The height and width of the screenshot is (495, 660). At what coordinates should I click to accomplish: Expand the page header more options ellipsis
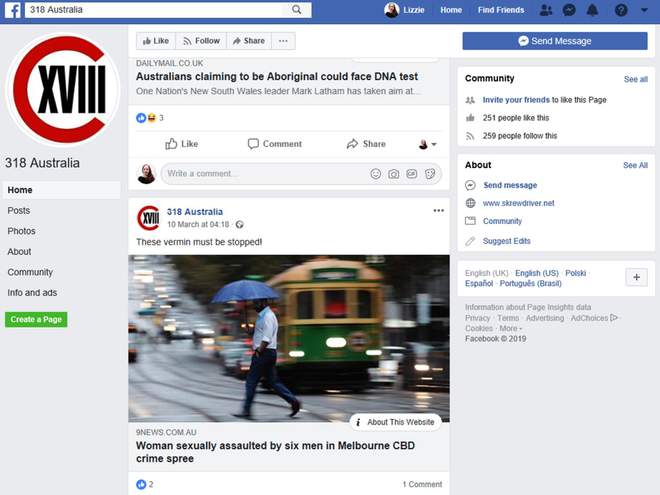(x=284, y=41)
